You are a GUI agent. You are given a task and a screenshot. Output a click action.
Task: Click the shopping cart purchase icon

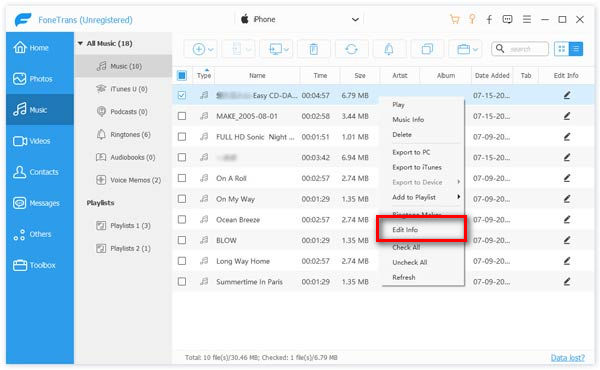click(x=454, y=19)
